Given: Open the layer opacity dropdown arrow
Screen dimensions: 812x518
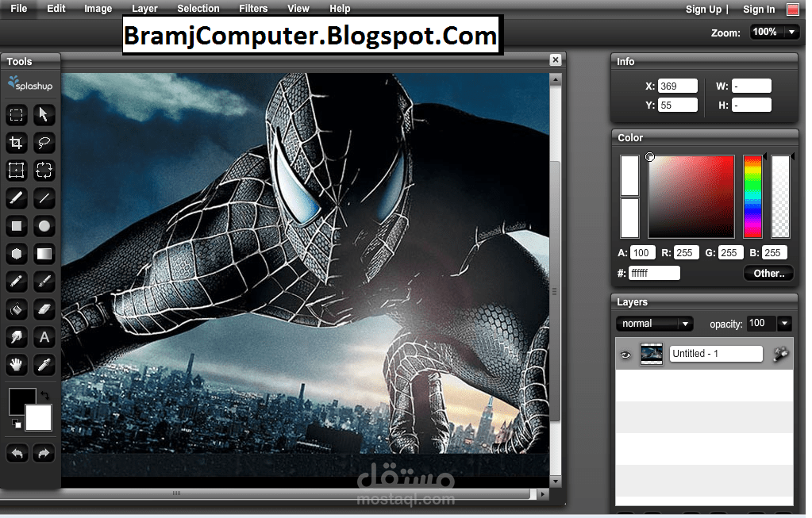Looking at the screenshot, I should 784,324.
